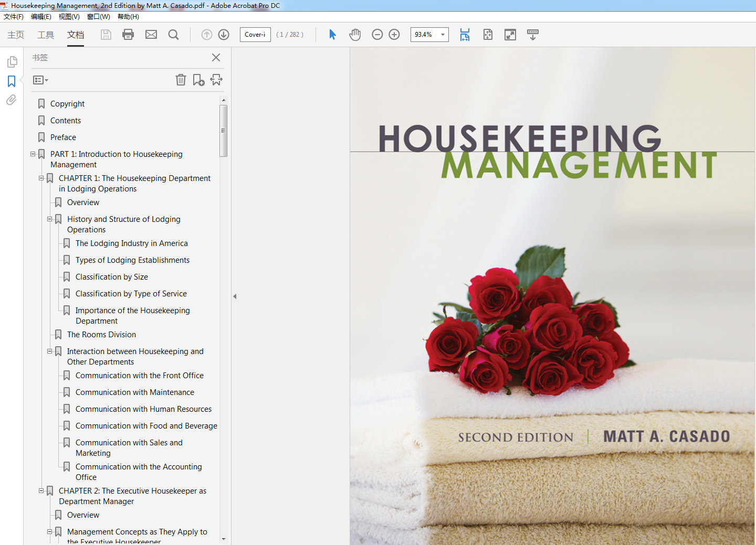Viewport: 756px width, 545px height.
Task: Open the 编辑(E) menu
Action: click(x=41, y=17)
